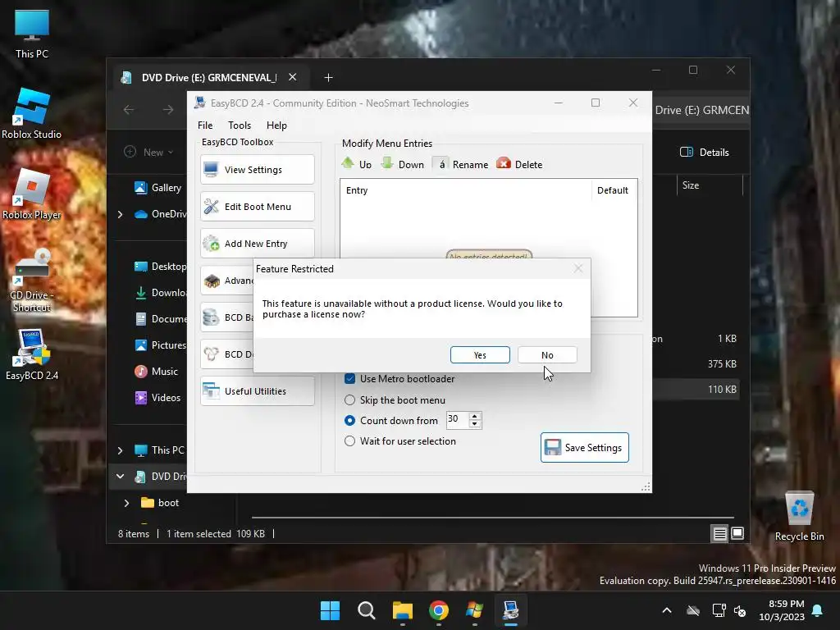Screen dimensions: 840x630
Task: Delete the selected menu entry
Action: coord(519,164)
